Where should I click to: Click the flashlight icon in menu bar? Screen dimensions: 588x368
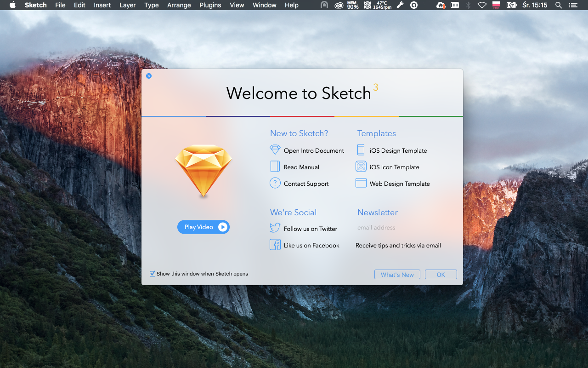click(401, 5)
